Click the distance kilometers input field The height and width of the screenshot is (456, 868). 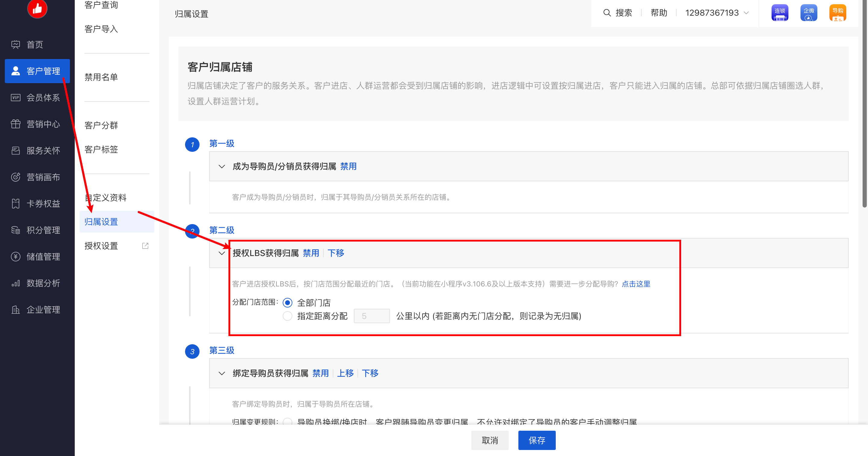point(372,316)
